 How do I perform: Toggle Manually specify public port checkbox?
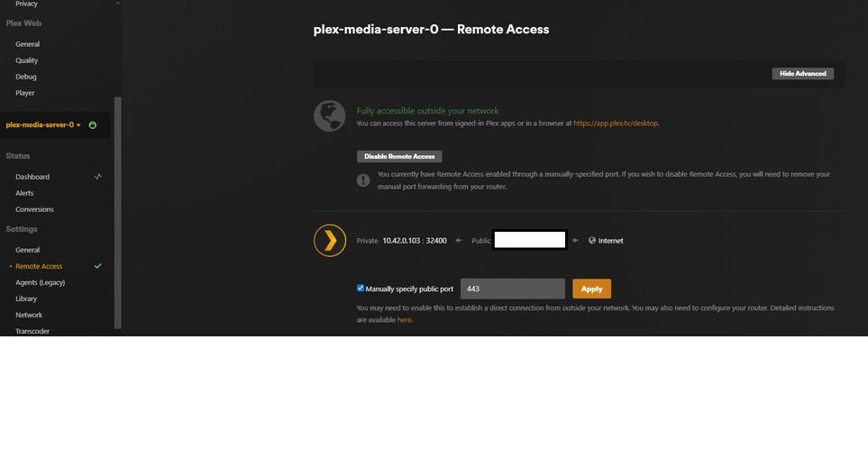pos(361,288)
